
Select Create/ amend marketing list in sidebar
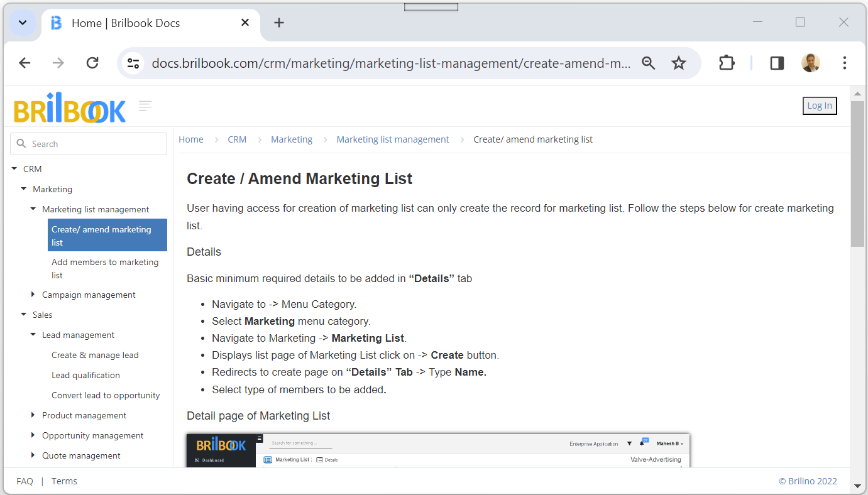coord(107,235)
